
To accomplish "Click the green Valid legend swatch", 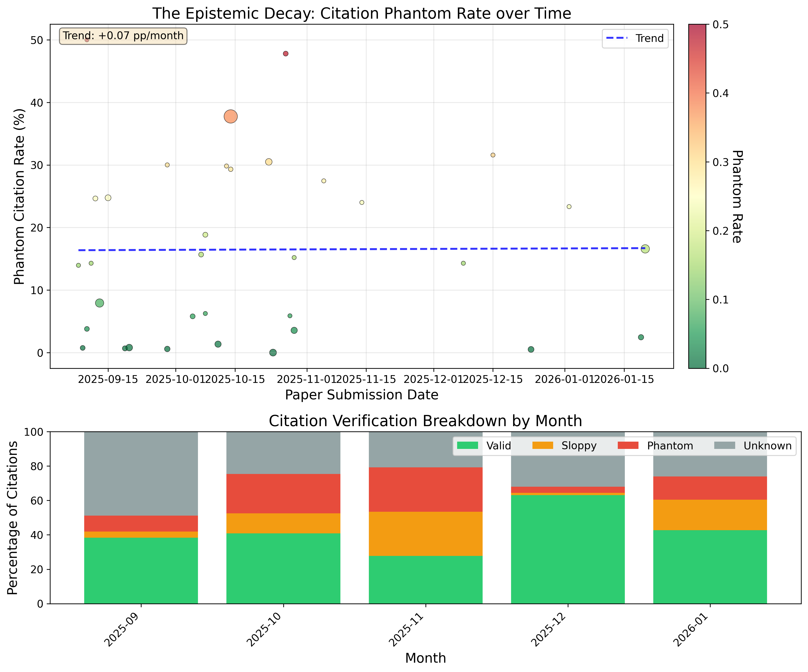I will click(x=468, y=446).
